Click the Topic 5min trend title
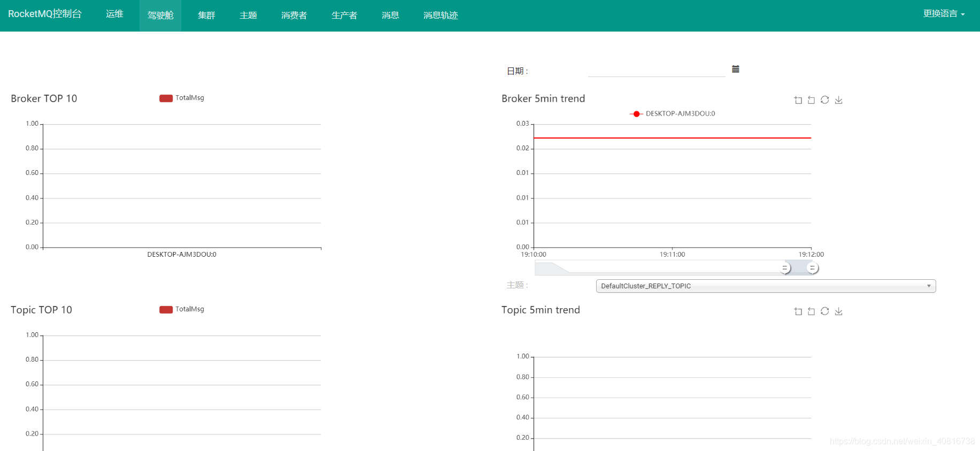Image resolution: width=980 pixels, height=451 pixels. pos(541,310)
